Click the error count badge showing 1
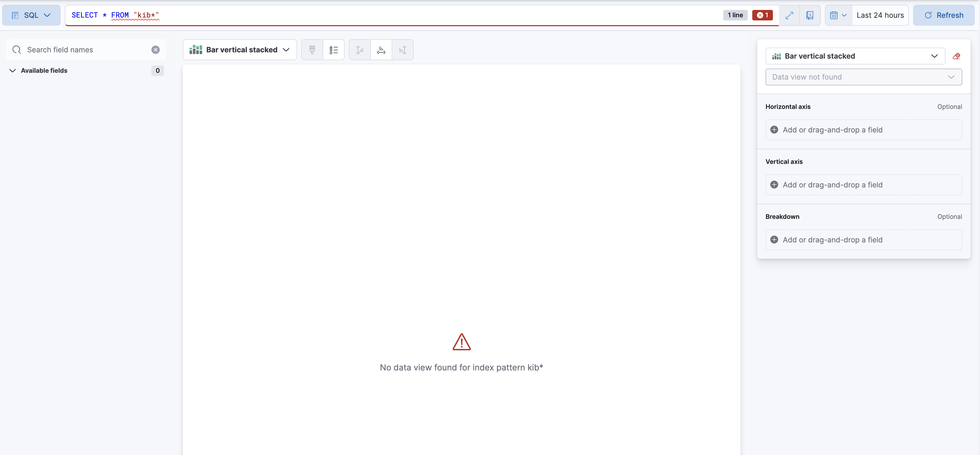Screen dimensions: 980x455 click(x=762, y=15)
